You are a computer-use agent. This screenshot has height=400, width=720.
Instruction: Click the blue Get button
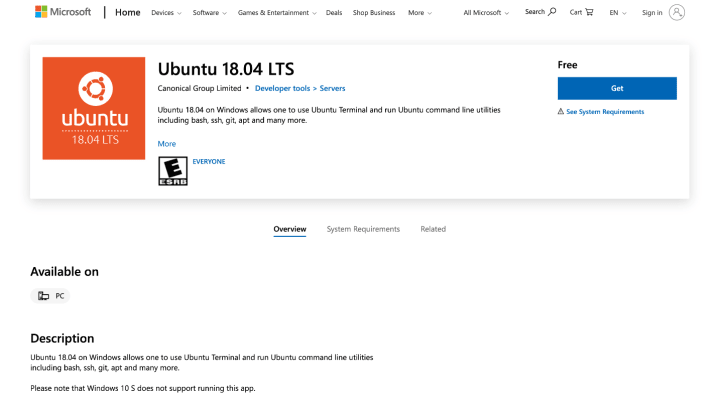[x=617, y=88]
